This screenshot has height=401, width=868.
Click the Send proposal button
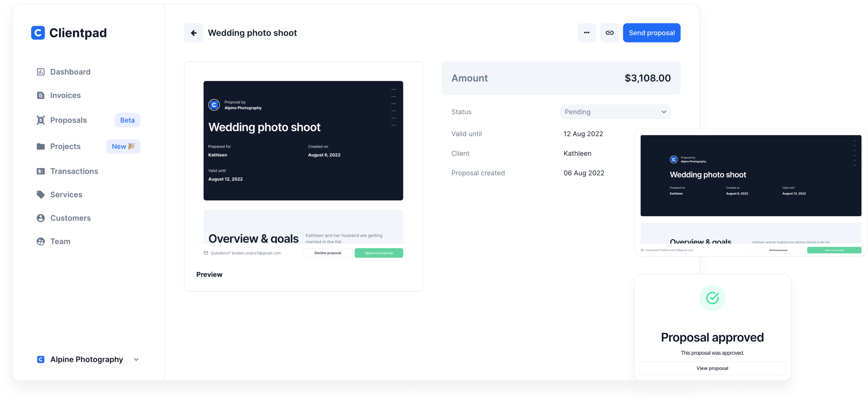[651, 33]
